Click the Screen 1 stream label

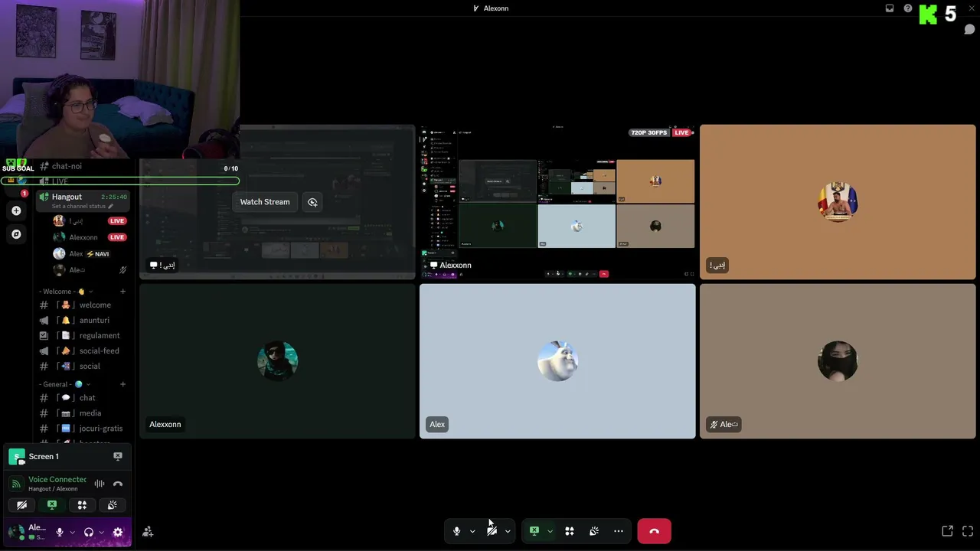click(x=44, y=457)
